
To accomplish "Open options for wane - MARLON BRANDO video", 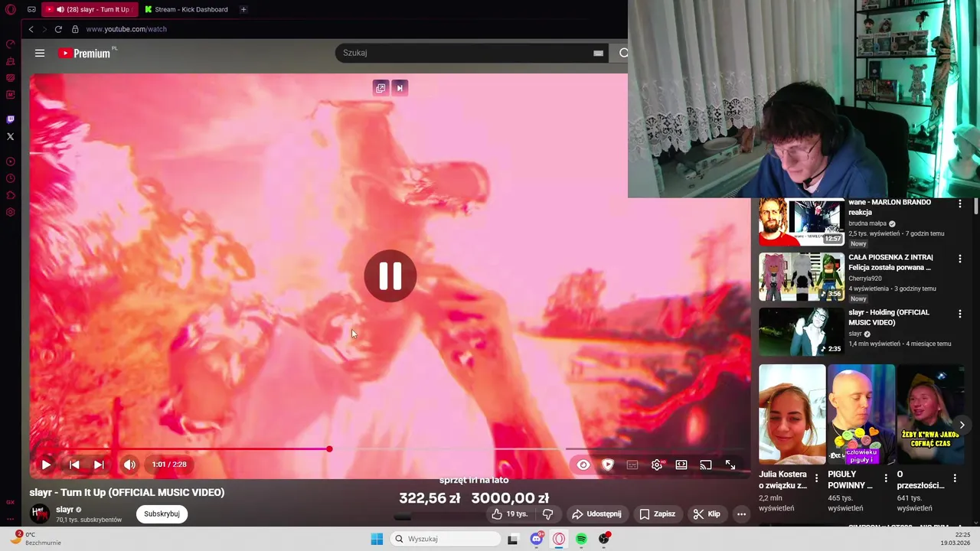I will (x=960, y=204).
